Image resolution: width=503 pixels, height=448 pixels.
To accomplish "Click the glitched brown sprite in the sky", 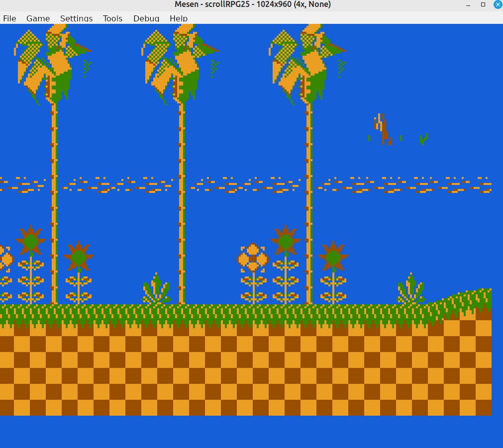I will [x=383, y=130].
